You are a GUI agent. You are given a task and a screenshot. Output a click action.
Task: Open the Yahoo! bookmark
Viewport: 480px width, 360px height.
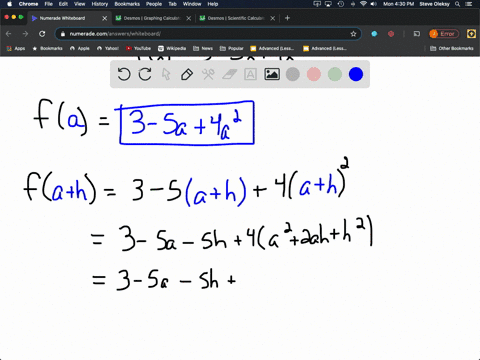click(108, 48)
